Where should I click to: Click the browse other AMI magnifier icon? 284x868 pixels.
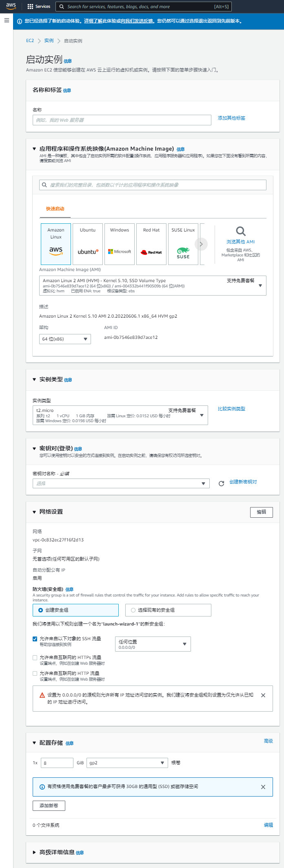point(241,231)
